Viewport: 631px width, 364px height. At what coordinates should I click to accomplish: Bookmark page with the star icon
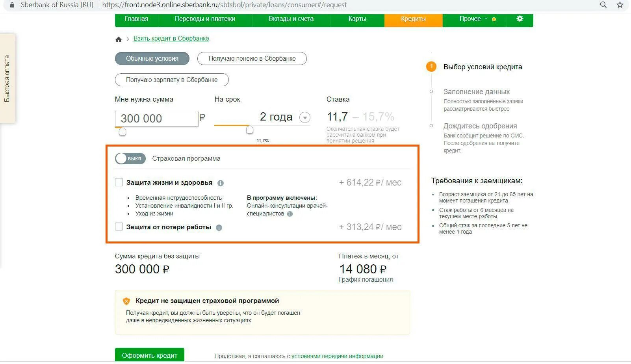[620, 5]
